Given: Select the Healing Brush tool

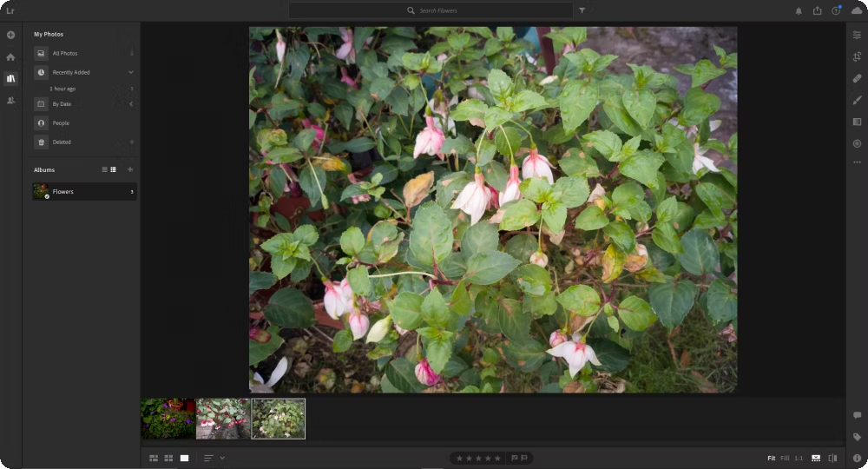Looking at the screenshot, I should 857,79.
